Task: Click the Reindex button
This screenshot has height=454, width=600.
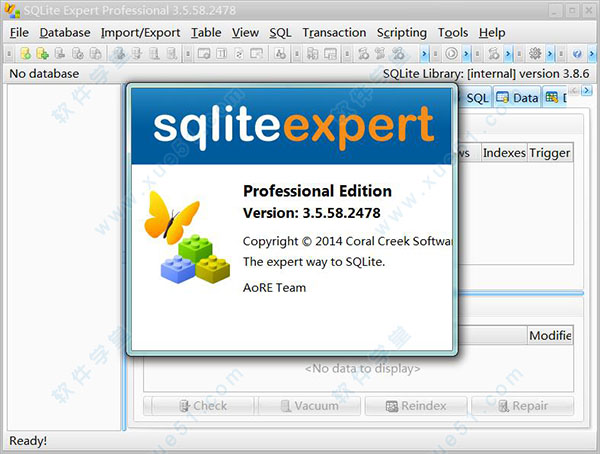Action: click(x=416, y=406)
